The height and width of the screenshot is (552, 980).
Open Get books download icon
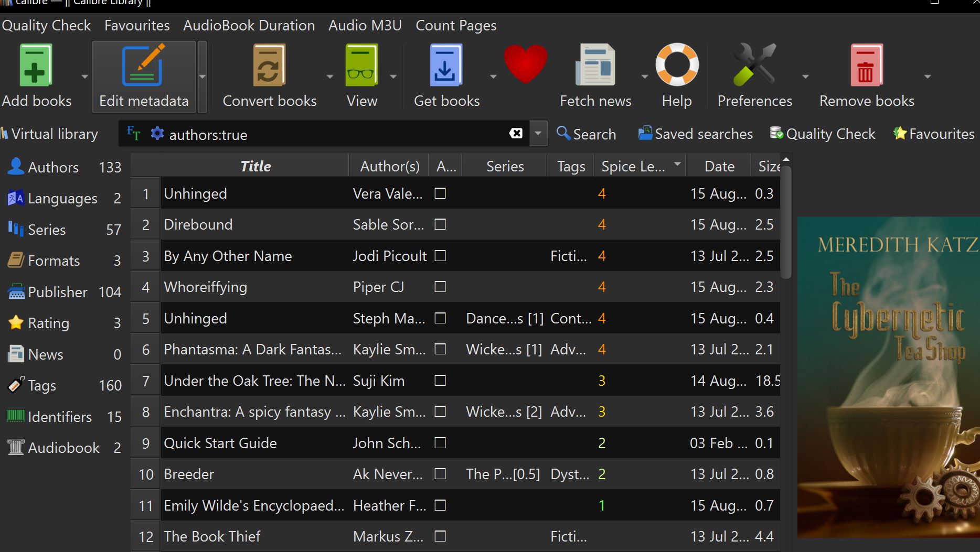click(445, 66)
